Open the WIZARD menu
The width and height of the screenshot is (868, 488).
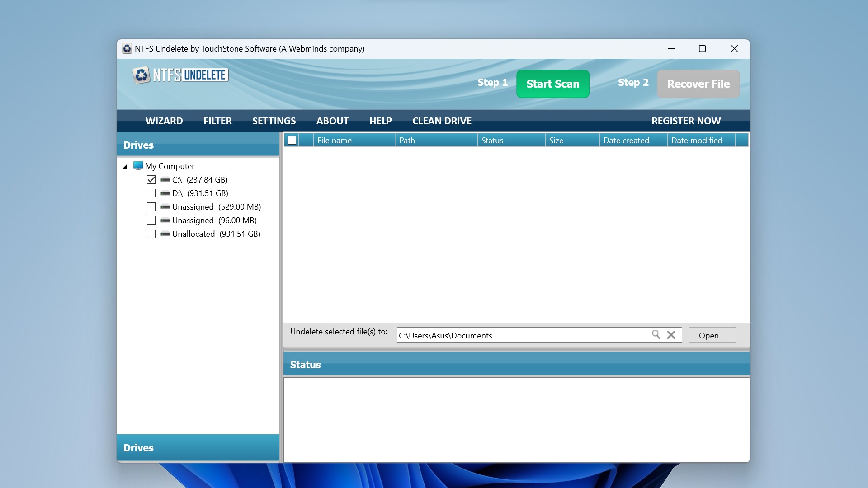[164, 121]
